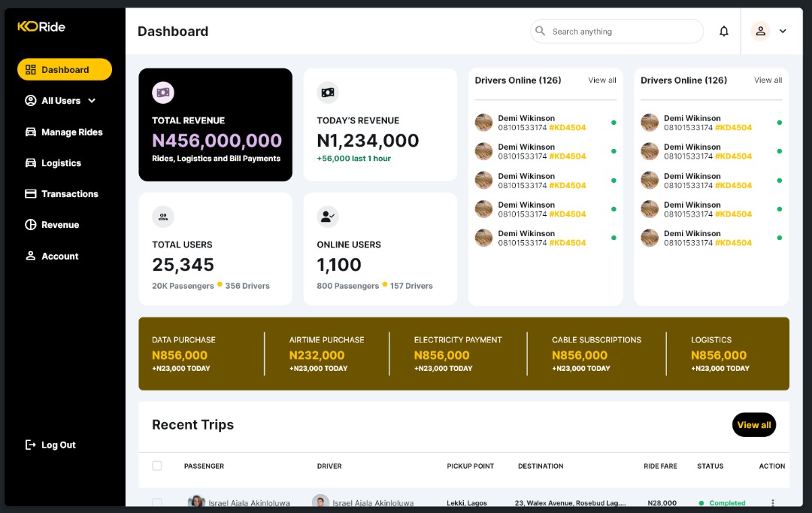The image size is (812, 513).
Task: Click the green online status dot beside Demi Wikinson
Action: tap(614, 122)
